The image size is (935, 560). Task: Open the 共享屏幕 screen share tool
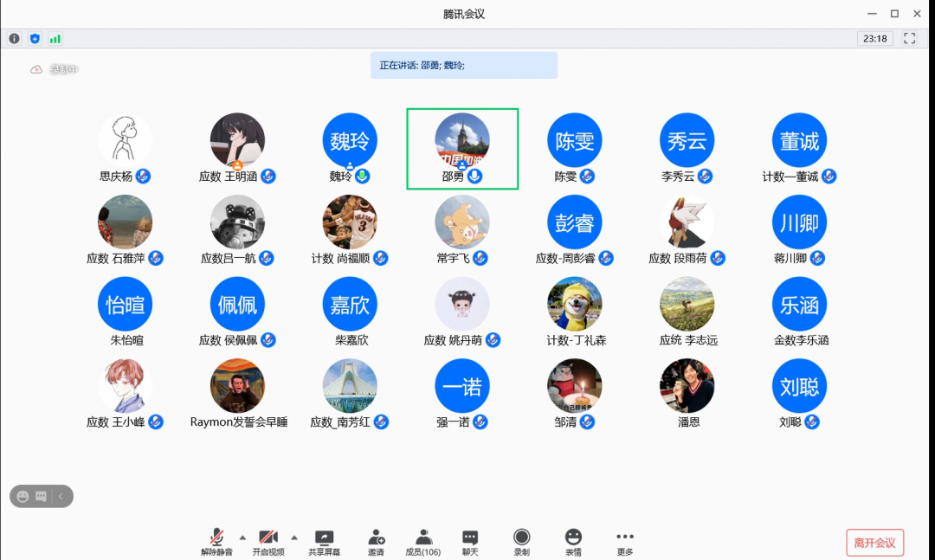(325, 542)
